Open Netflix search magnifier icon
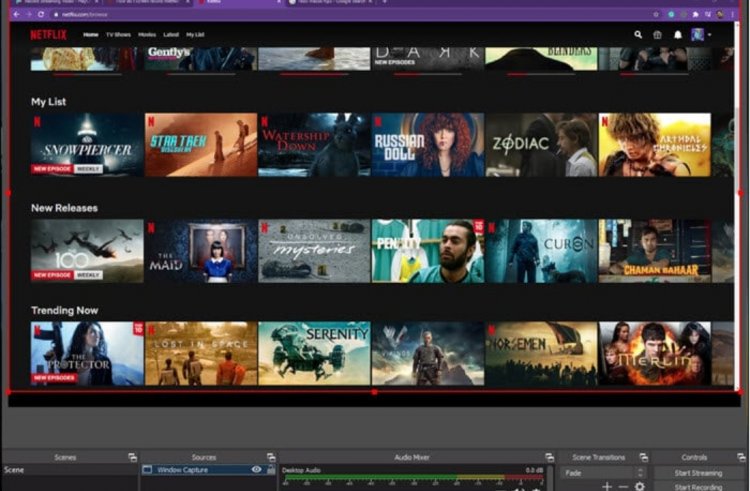The height and width of the screenshot is (491, 750). click(x=638, y=34)
